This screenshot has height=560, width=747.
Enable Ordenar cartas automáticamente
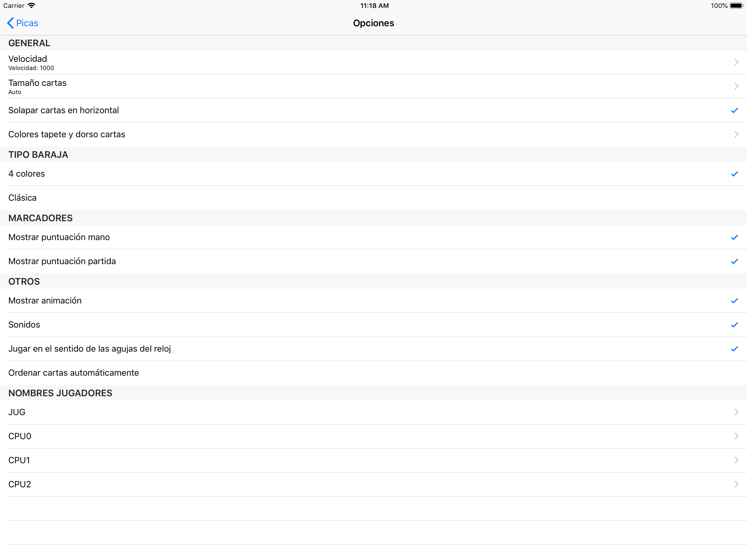tap(373, 373)
